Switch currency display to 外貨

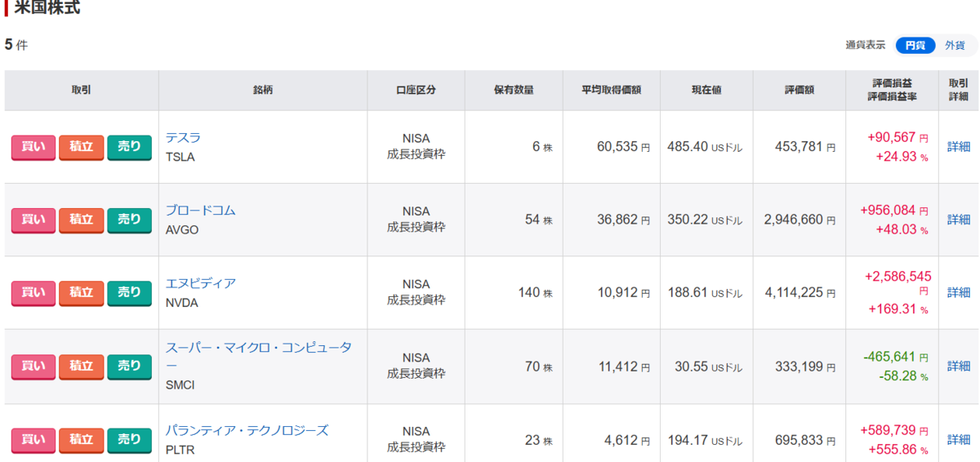[x=955, y=46]
